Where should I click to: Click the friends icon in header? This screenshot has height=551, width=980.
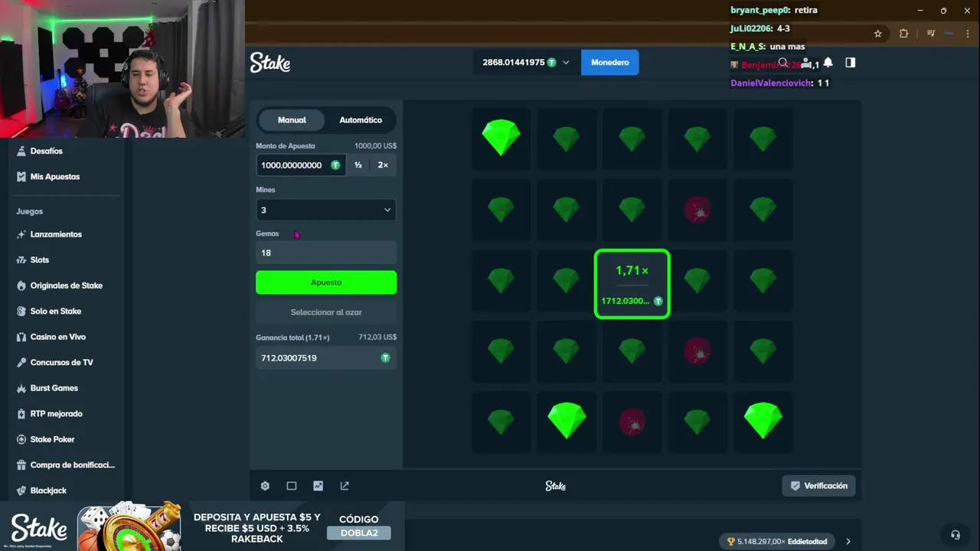(x=805, y=63)
